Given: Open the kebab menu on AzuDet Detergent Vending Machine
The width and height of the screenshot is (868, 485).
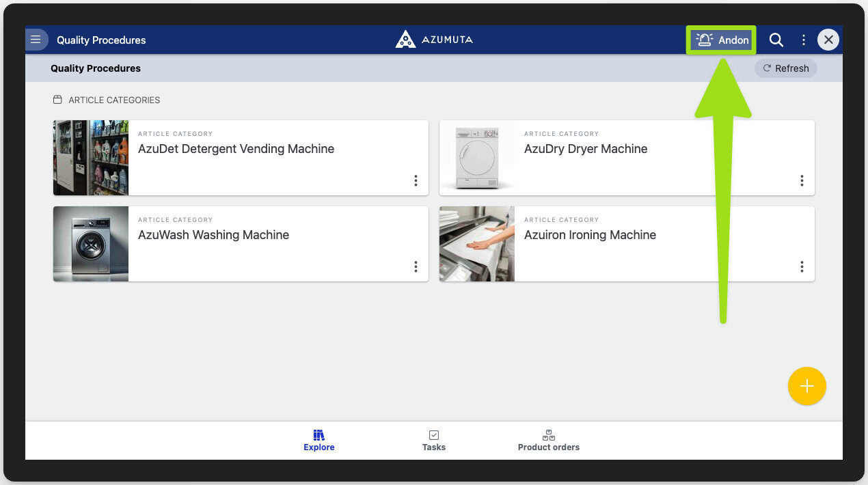Looking at the screenshot, I should [x=416, y=180].
